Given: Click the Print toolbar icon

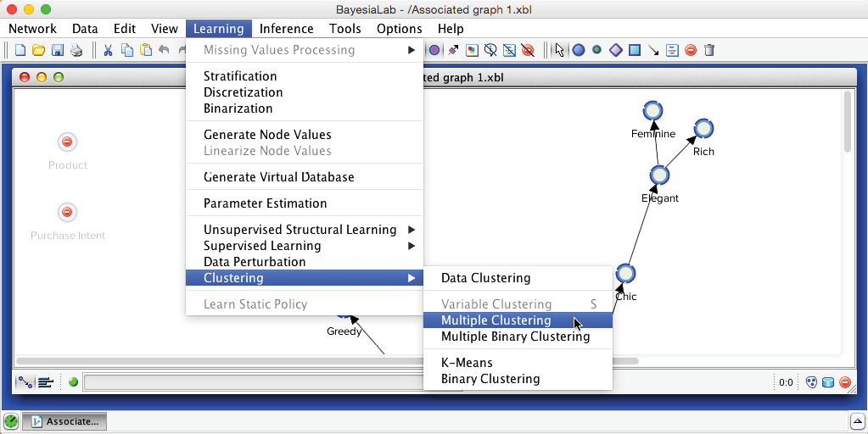Looking at the screenshot, I should [76, 50].
